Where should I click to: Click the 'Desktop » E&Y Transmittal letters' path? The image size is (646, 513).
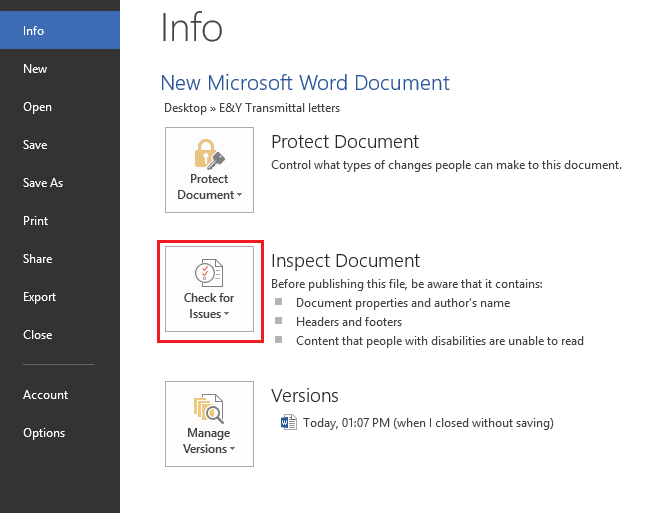click(x=252, y=108)
